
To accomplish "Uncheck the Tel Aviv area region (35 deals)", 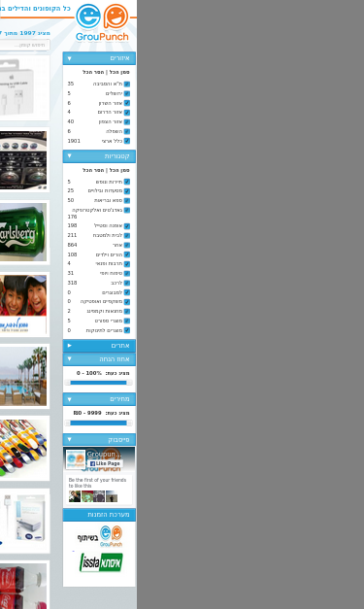I will 127,84.
